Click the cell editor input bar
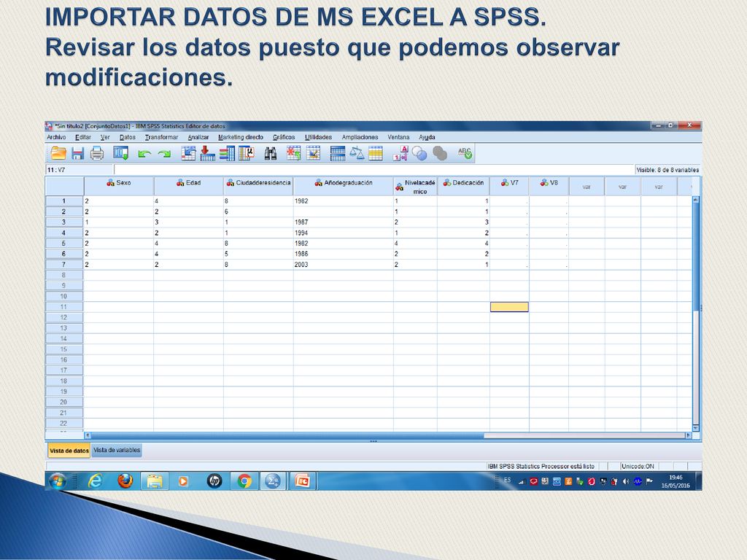Screen dimensions: 747x560 click(374, 170)
